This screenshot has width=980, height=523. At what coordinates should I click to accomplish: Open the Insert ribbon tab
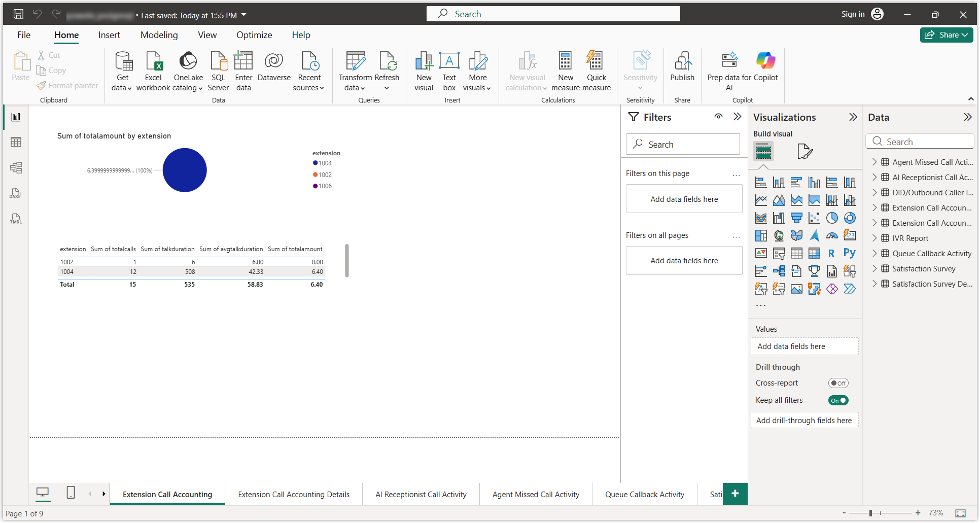[109, 35]
